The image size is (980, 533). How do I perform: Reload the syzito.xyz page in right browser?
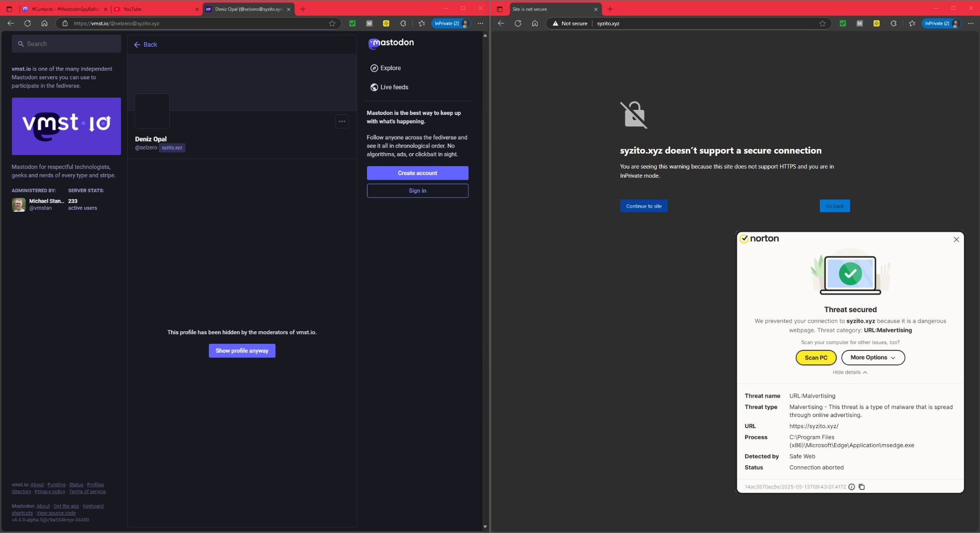pos(518,23)
